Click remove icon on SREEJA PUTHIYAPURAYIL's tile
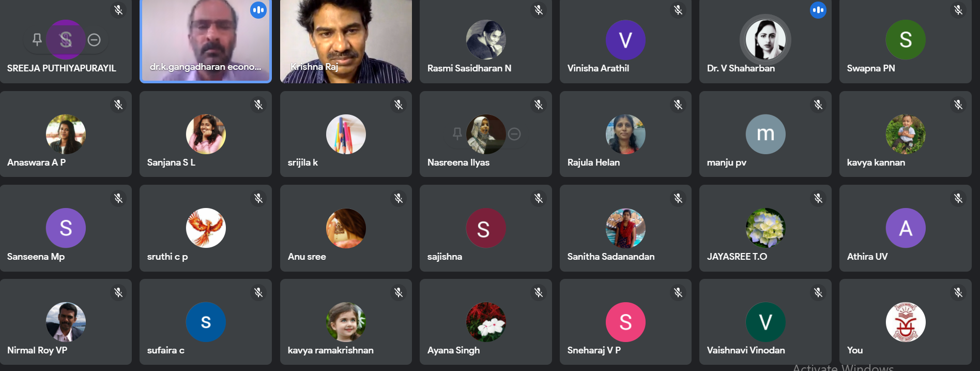 94,40
